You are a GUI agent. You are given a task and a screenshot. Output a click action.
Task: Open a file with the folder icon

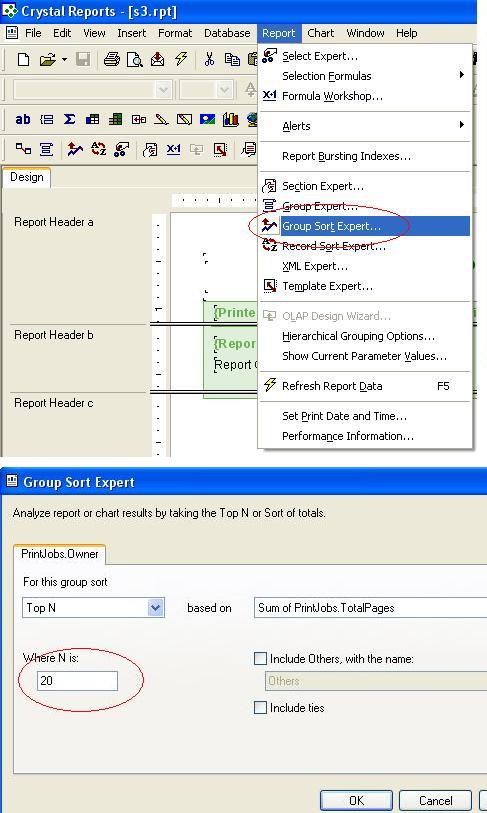coord(47,60)
